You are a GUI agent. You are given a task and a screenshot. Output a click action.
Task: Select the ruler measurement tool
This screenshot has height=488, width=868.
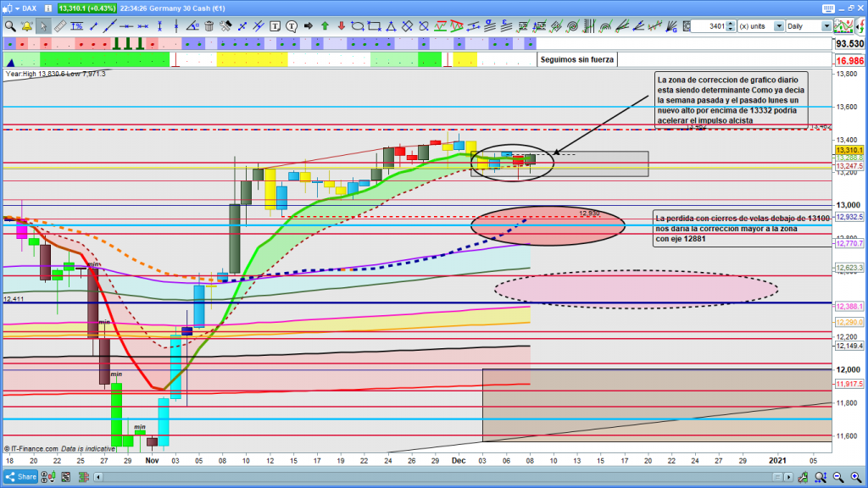pyautogui.click(x=61, y=26)
